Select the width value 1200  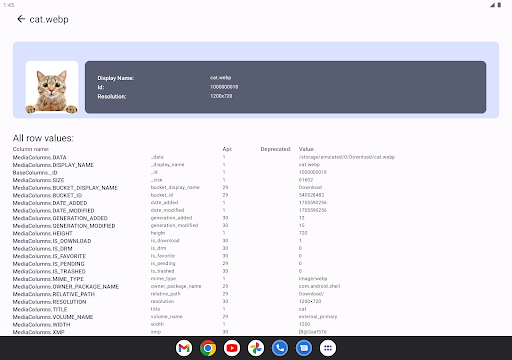point(304,324)
